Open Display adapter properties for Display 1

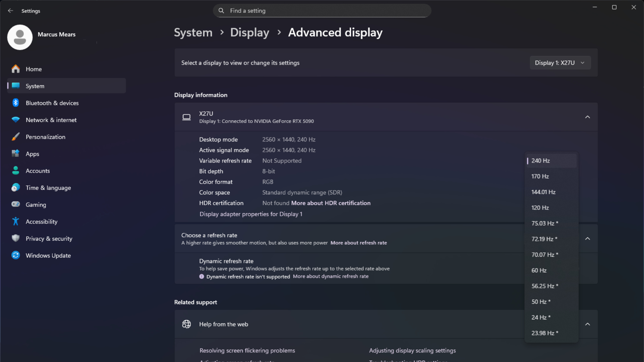tap(251, 214)
